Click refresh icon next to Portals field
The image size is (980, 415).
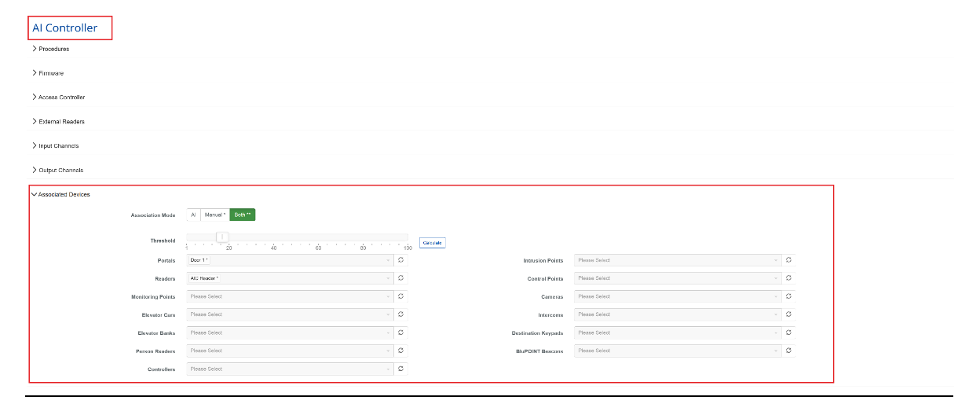point(400,260)
